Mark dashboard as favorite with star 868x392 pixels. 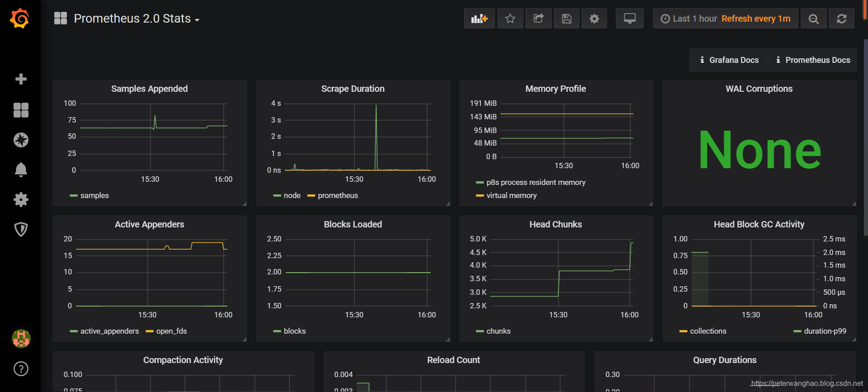(x=510, y=19)
